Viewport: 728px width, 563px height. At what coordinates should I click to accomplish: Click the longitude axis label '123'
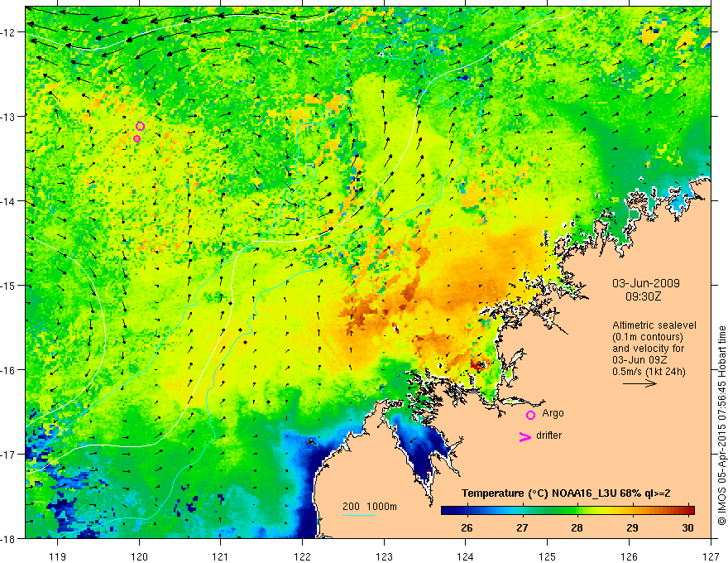click(384, 556)
